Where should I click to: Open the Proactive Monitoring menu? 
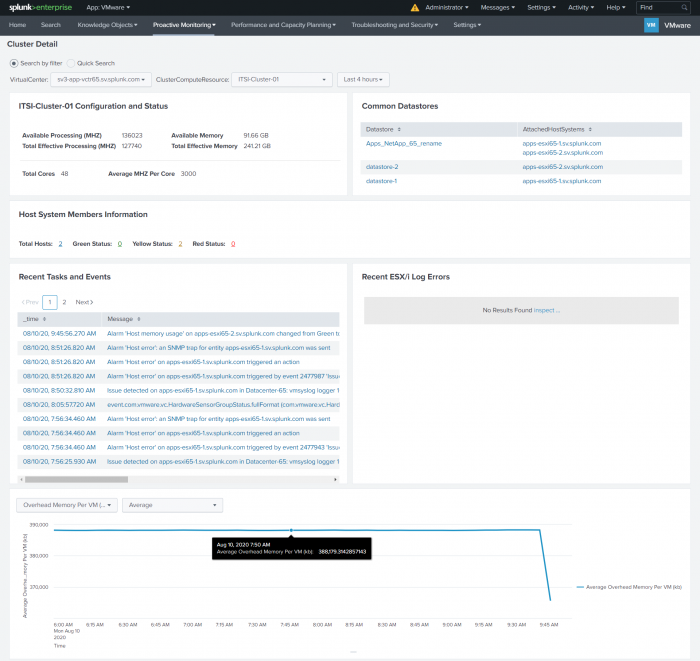click(184, 25)
